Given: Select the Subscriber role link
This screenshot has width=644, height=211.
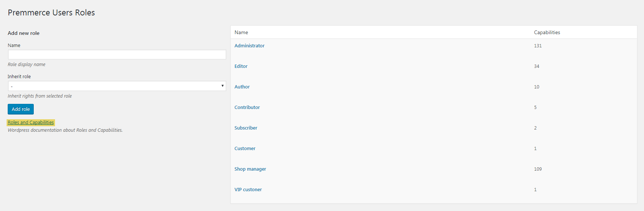Looking at the screenshot, I should tap(246, 128).
